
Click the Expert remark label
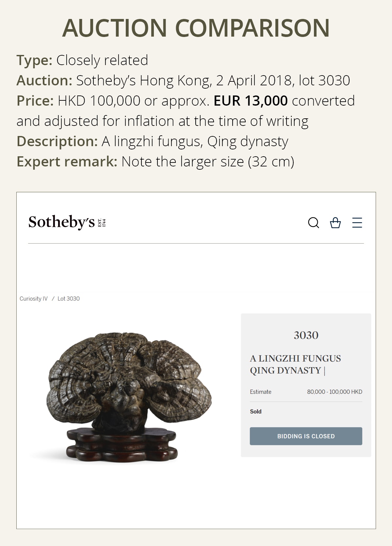pyautogui.click(x=67, y=162)
